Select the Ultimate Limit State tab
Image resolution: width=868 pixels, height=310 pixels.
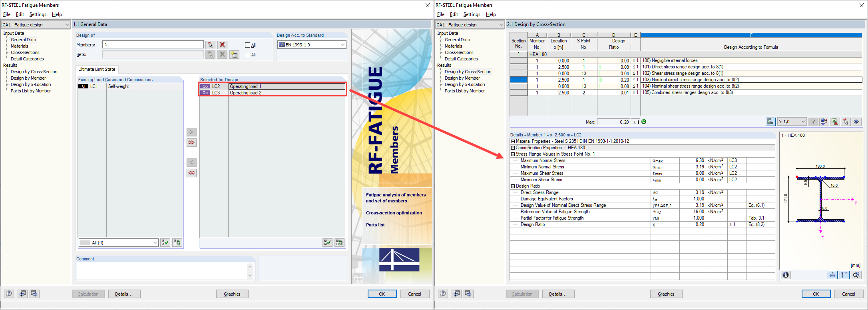[x=97, y=69]
